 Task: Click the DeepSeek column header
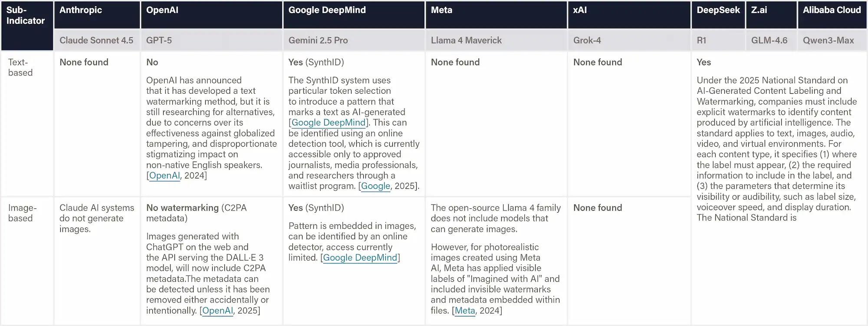coord(718,10)
